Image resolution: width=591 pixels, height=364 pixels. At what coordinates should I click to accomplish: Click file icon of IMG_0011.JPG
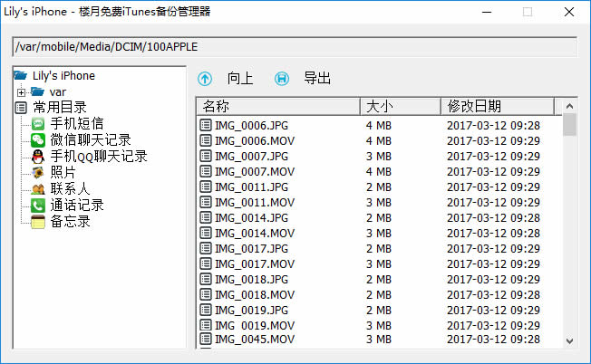pyautogui.click(x=206, y=187)
